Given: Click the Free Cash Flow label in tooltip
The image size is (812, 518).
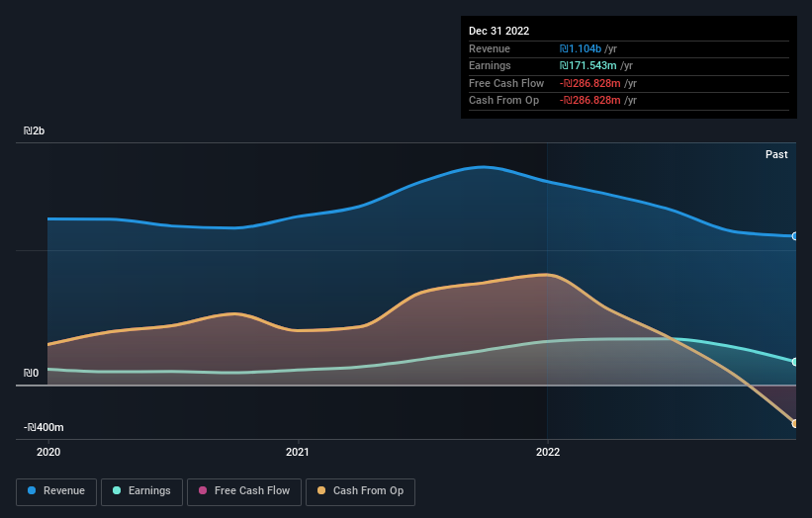Looking at the screenshot, I should click(506, 83).
